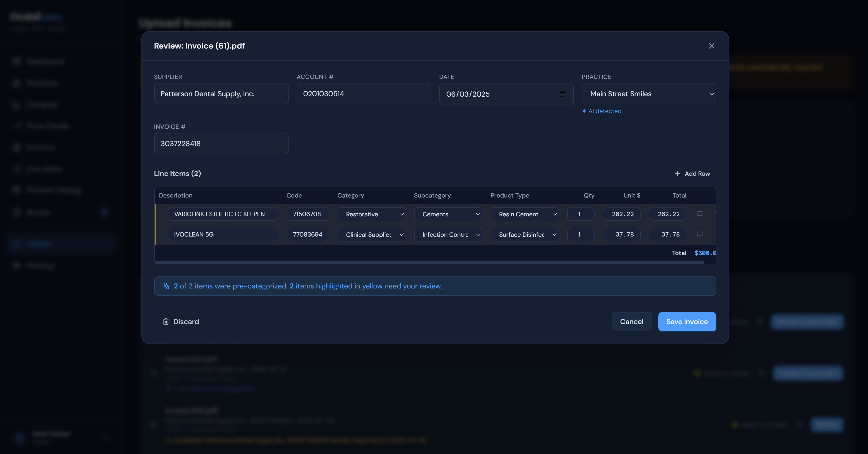868x454 pixels.
Task: Edit the Supplier field showing Patterson Dental Supply
Action: 221,94
